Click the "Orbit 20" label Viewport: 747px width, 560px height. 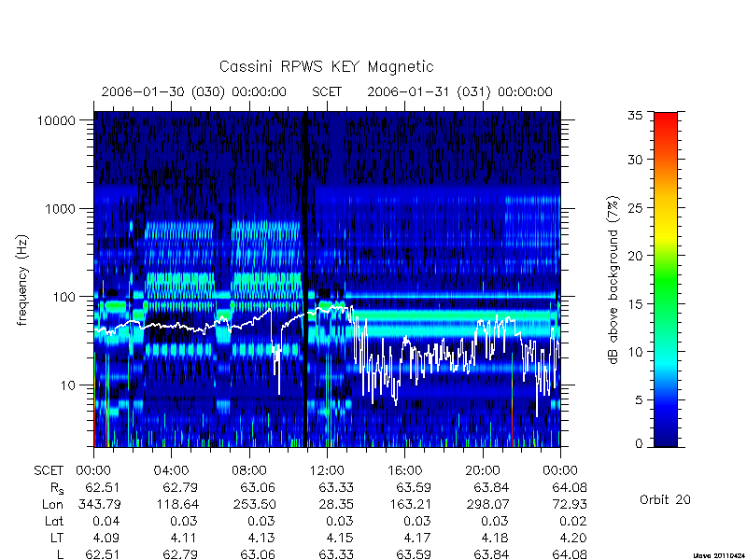pos(665,500)
